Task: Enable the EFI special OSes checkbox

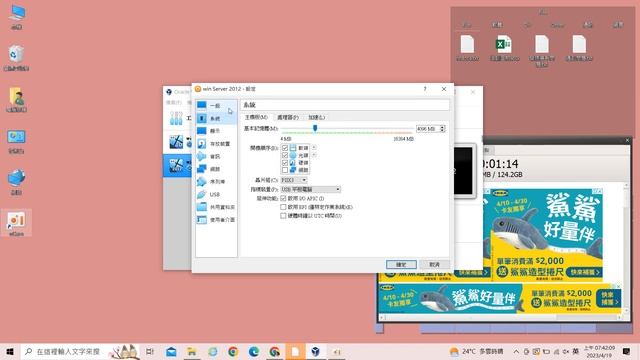Action: pyautogui.click(x=283, y=207)
